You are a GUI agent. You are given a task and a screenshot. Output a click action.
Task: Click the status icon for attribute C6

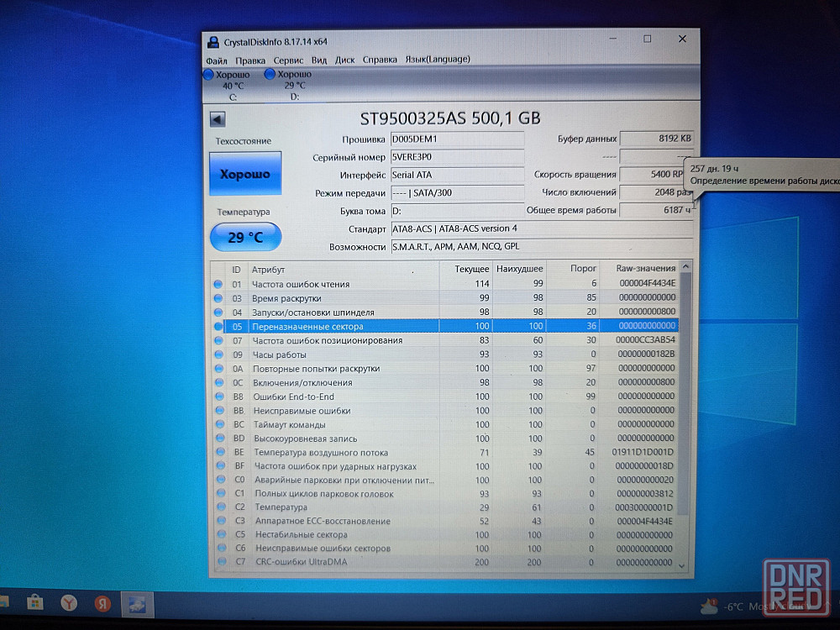coord(222,548)
